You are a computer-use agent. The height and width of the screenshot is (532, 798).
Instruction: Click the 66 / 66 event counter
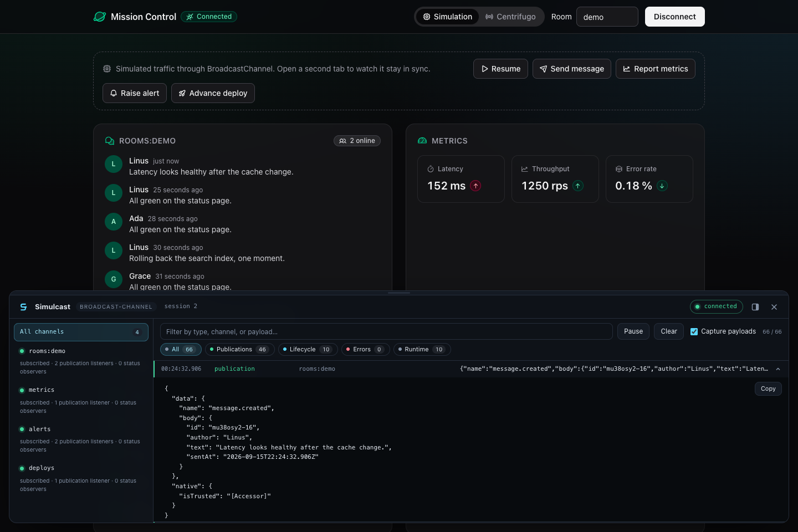pyautogui.click(x=772, y=332)
